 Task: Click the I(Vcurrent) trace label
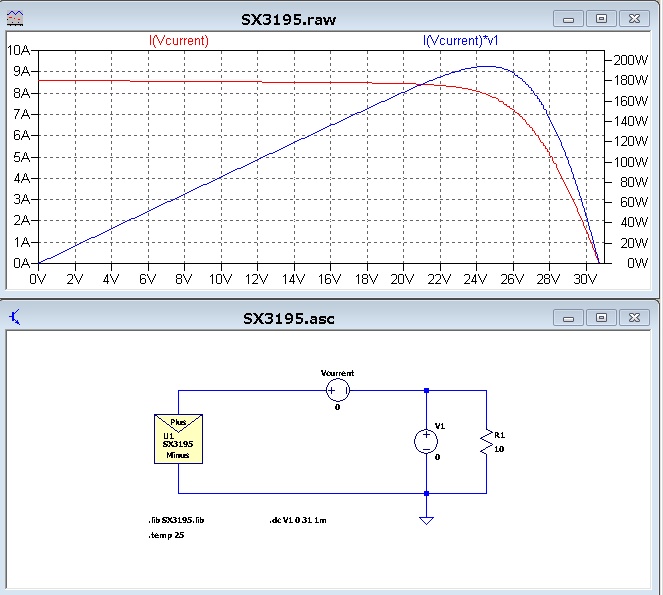point(179,41)
